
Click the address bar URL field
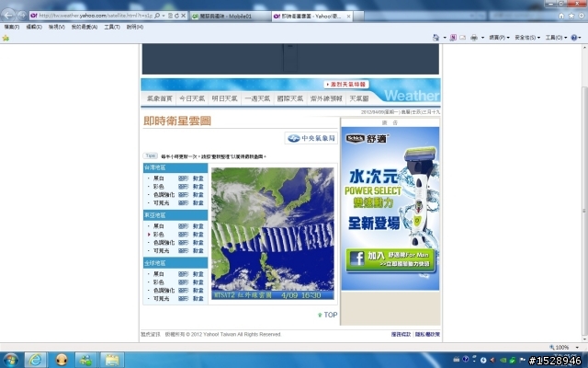pyautogui.click(x=96, y=16)
